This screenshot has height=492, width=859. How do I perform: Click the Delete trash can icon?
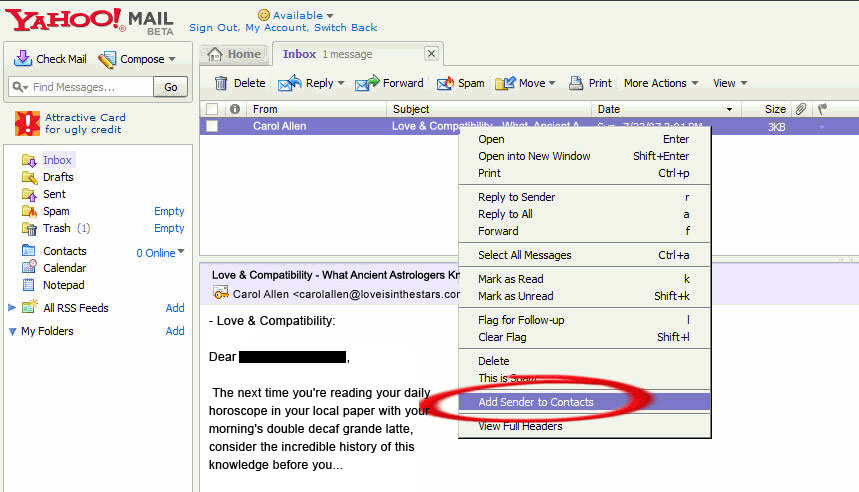click(221, 83)
